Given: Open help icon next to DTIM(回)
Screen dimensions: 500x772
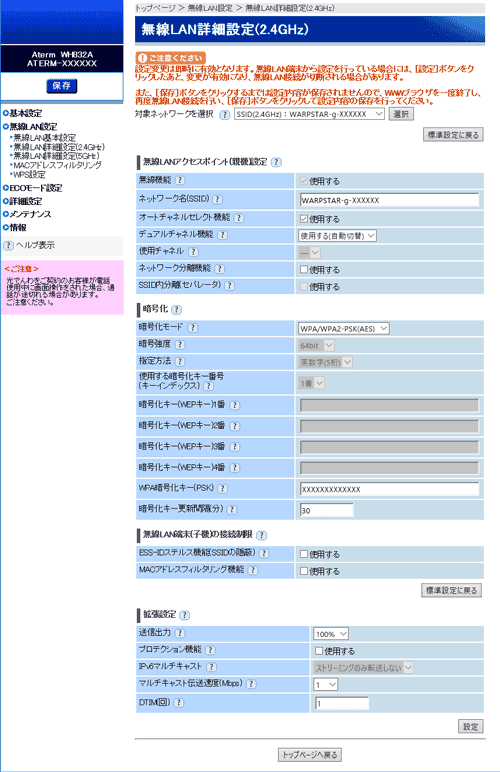Looking at the screenshot, I should [x=179, y=703].
